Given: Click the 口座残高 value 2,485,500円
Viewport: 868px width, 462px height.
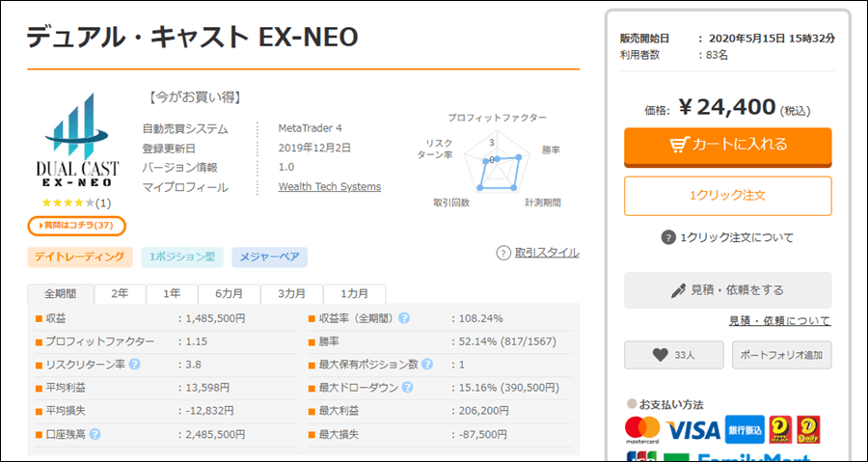Looking at the screenshot, I should 215,434.
